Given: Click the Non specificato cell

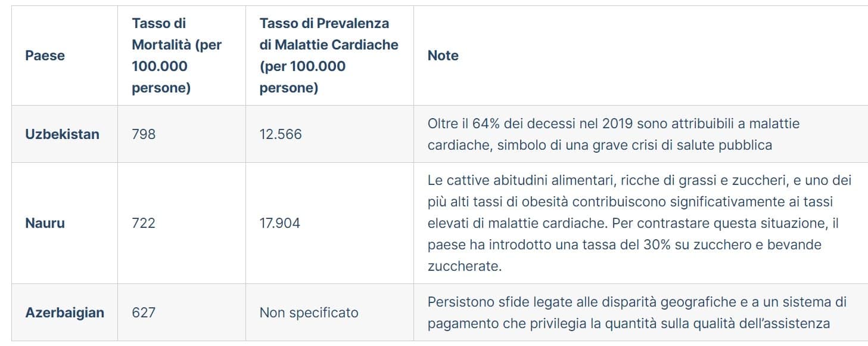Looking at the screenshot, I should 309,313.
